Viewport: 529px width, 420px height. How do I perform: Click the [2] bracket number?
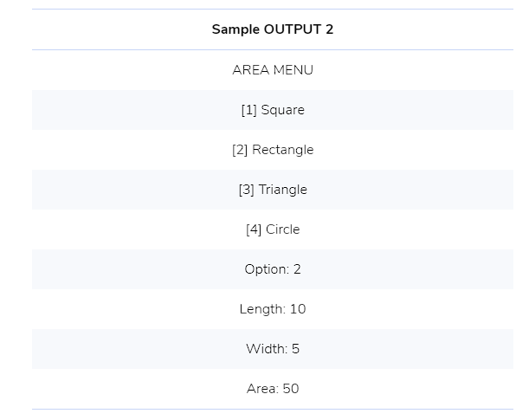pos(240,150)
